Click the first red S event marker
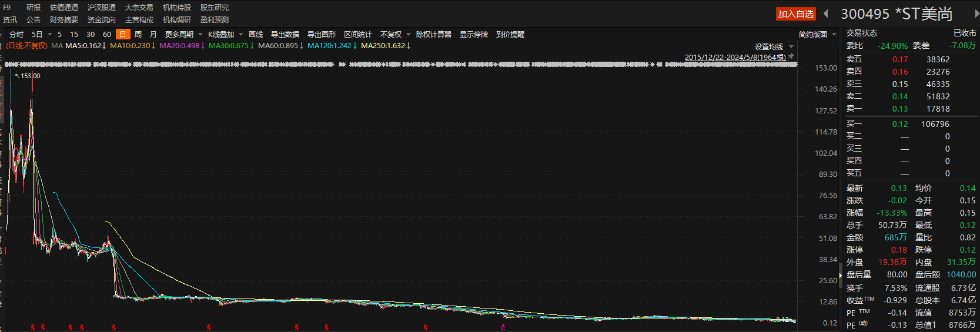980x332 pixels. (x=33, y=327)
